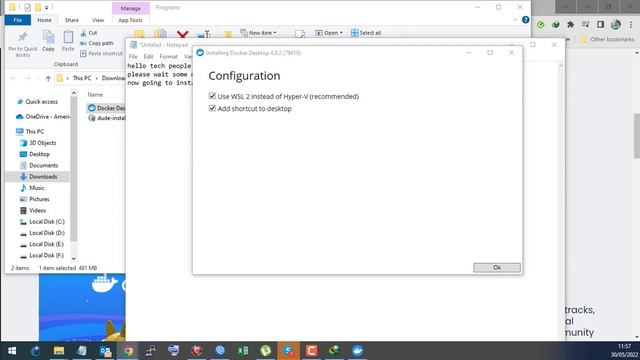Viewport: 640px width, 360px height.
Task: Open Chrome extensions puzzle icon
Action: click(x=570, y=24)
